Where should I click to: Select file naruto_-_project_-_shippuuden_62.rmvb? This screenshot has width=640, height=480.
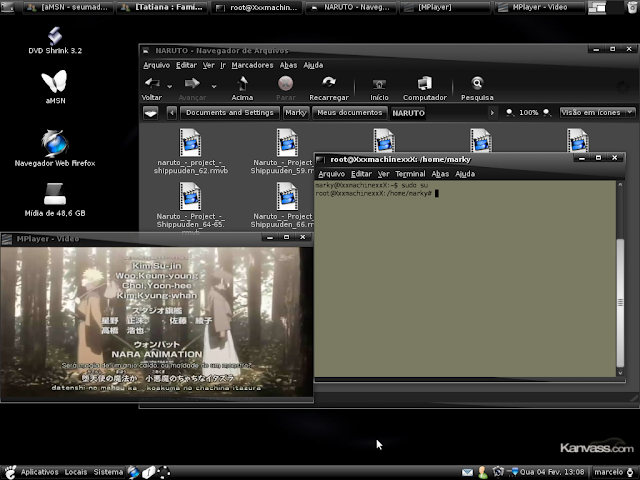click(x=191, y=151)
